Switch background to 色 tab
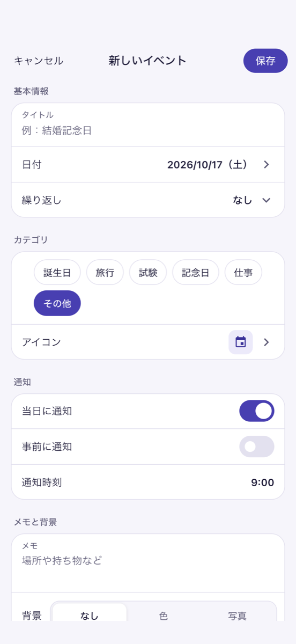This screenshot has height=644, width=296. (x=164, y=616)
